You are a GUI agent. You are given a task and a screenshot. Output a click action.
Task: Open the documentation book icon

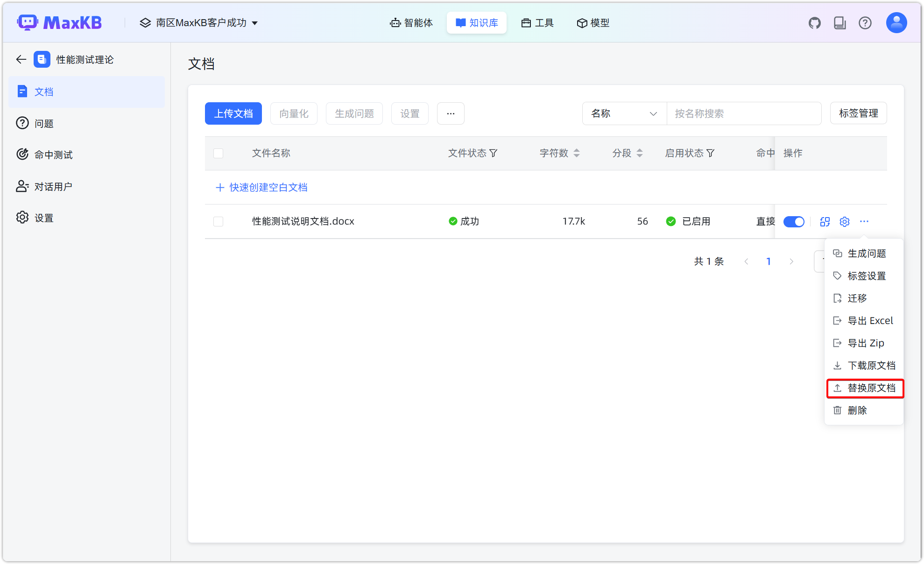pos(840,22)
